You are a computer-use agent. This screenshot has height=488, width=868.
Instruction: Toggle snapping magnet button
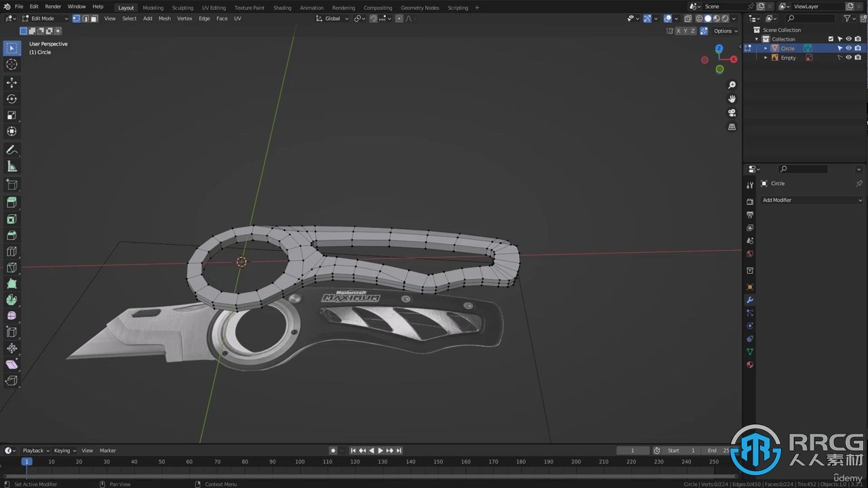[x=374, y=18]
